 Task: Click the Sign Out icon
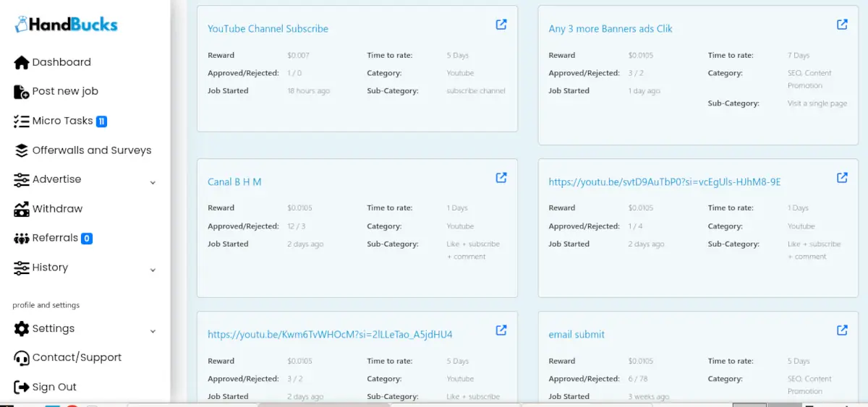click(x=21, y=387)
